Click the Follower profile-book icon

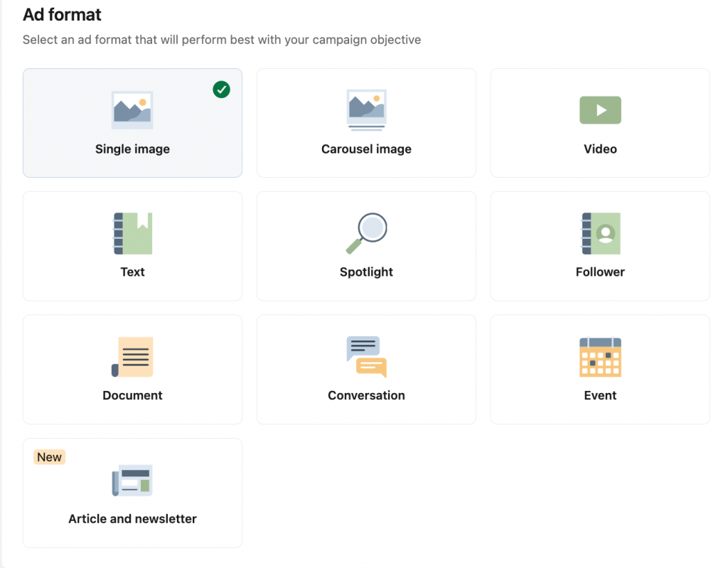[x=600, y=233]
